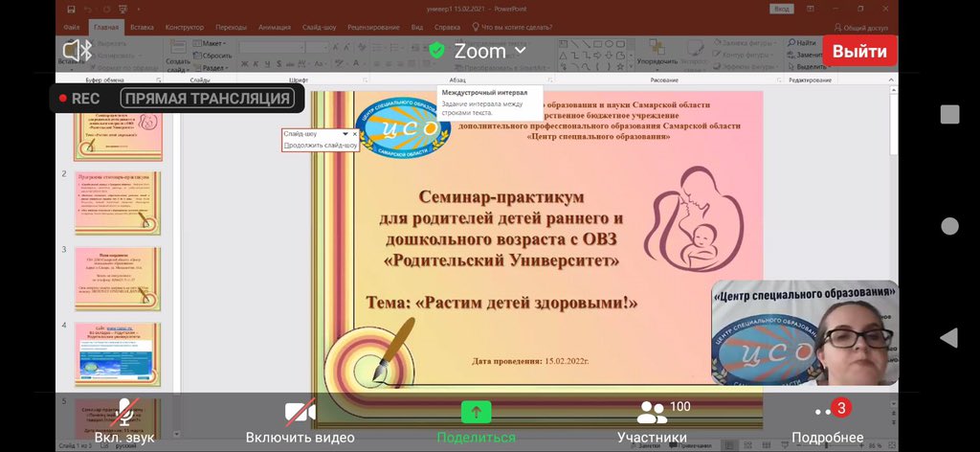Click Что вы хотите сделать search box

512,28
